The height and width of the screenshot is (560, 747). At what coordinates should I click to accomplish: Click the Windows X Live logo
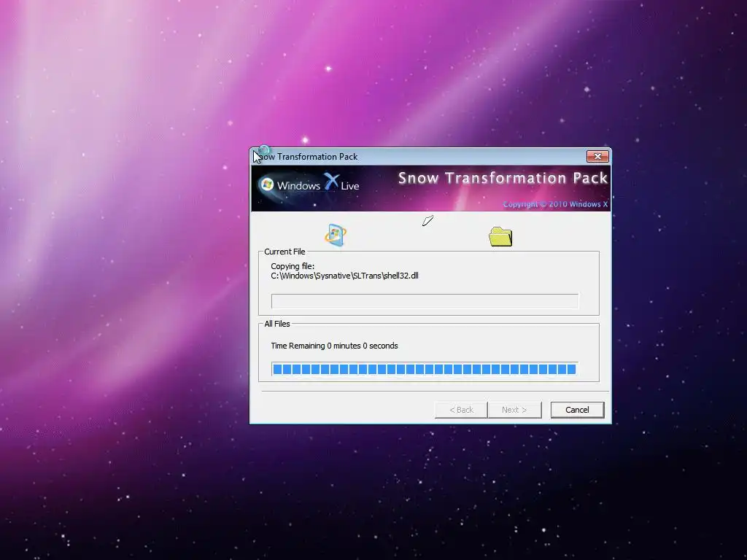pyautogui.click(x=309, y=184)
